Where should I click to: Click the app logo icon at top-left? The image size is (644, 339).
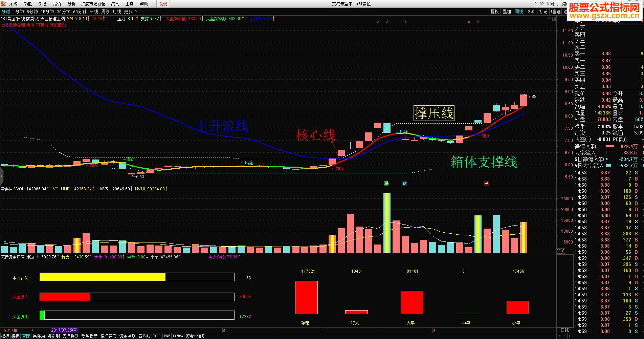click(x=3, y=4)
